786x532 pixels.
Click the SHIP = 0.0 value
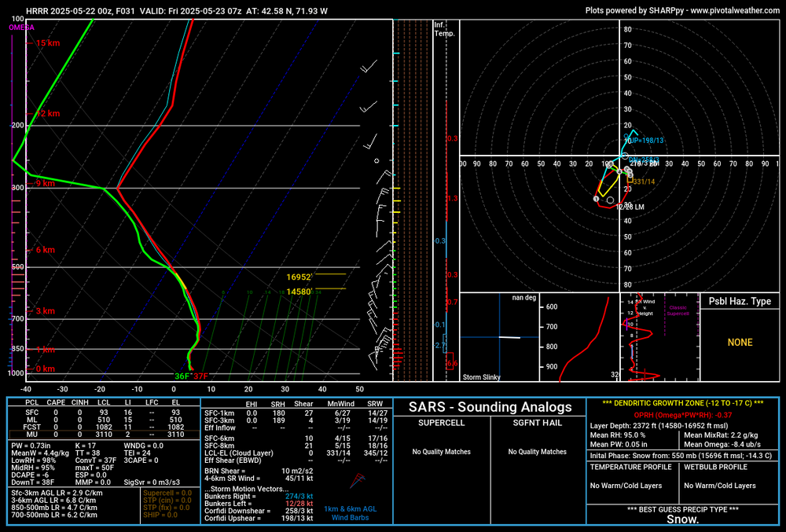160,515
